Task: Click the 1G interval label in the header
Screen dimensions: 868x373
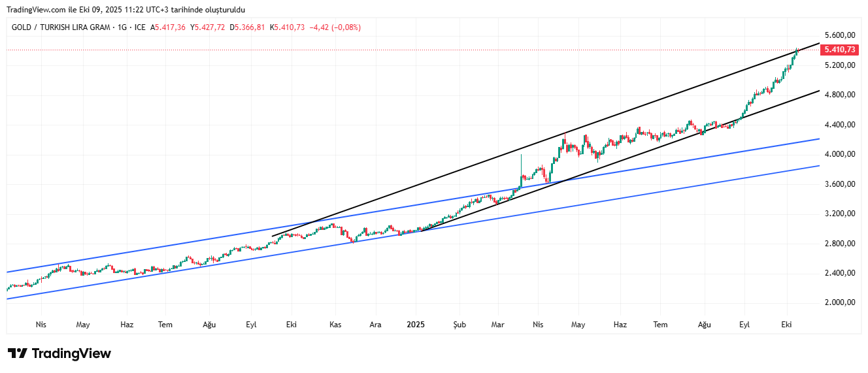Action: (122, 27)
